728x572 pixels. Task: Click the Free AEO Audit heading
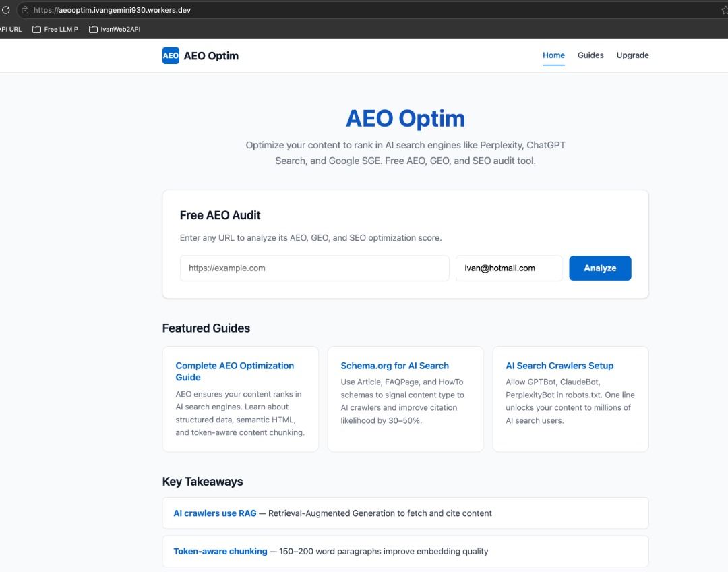click(x=220, y=215)
